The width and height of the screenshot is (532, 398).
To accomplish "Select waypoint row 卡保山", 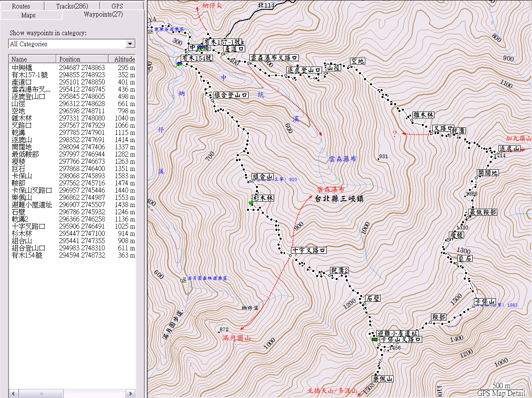I will click(72, 176).
